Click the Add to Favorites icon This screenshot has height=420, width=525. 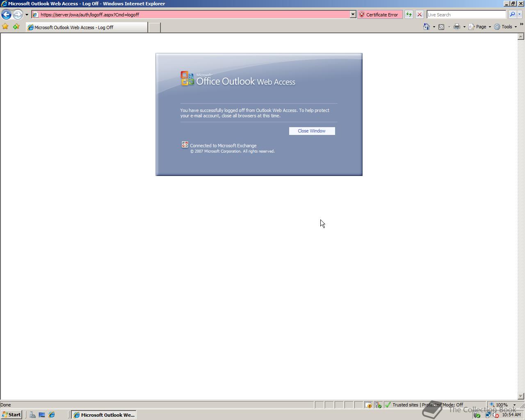[x=16, y=27]
